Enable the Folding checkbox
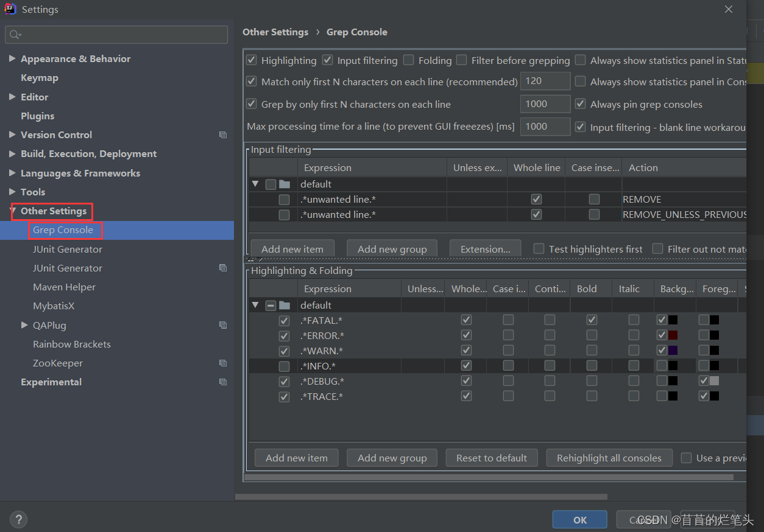764x532 pixels. coord(408,60)
